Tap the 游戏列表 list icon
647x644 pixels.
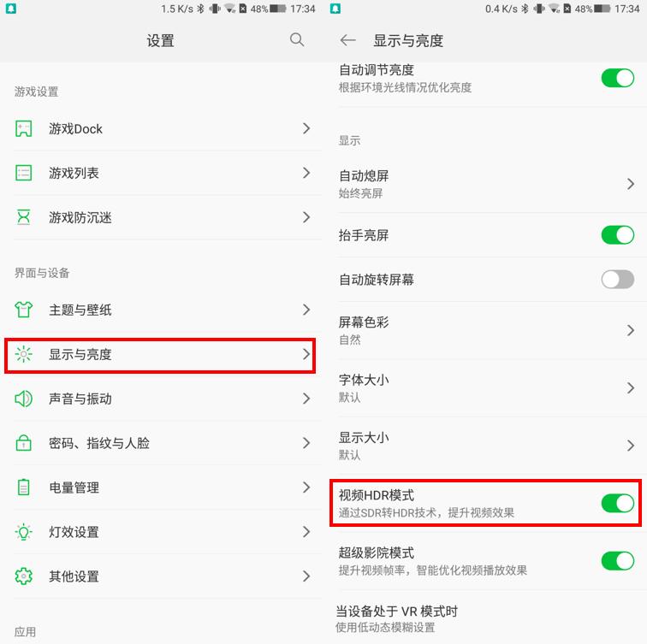point(23,173)
